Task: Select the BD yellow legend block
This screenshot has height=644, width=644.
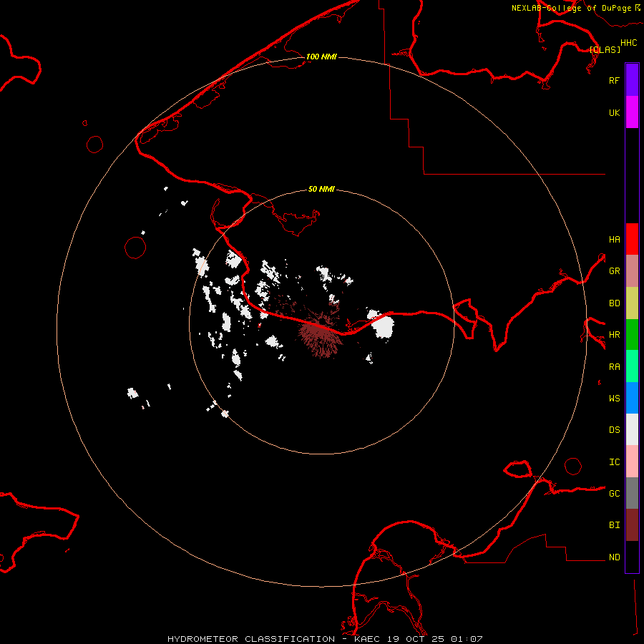Action: coord(632,303)
